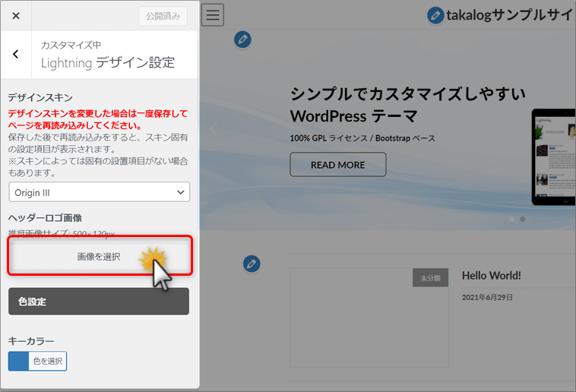
Task: Click the pencil edit icon above the hero slider
Action: click(242, 39)
